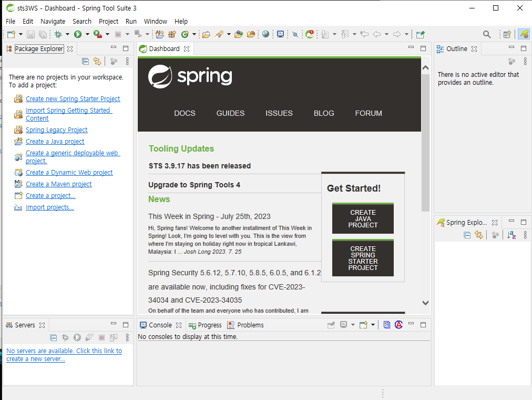This screenshot has height=400, width=532.
Task: Switch to the Progress tab
Action: tap(205, 325)
